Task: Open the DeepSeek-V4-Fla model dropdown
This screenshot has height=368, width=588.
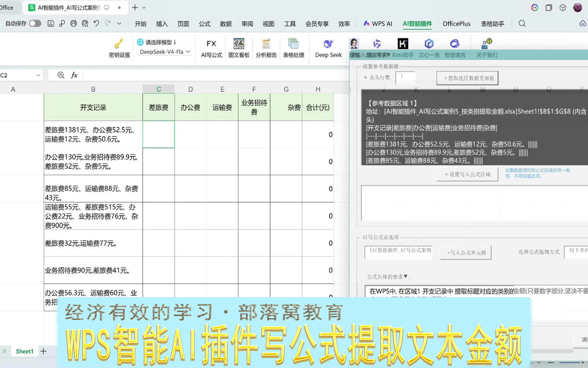Action: (164, 52)
